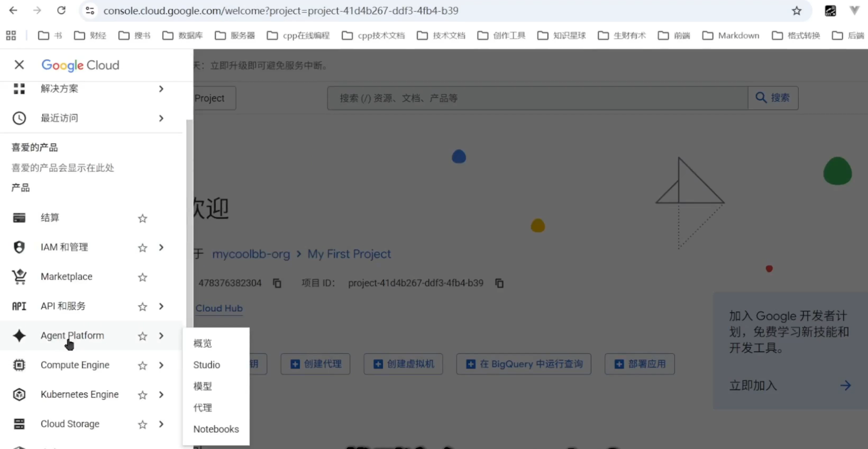Click the Compute Engine chip icon
Screen dimensions: 868x449
(19, 365)
